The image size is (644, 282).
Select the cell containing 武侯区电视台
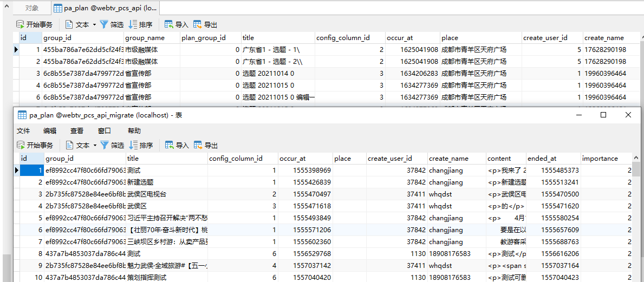167,194
